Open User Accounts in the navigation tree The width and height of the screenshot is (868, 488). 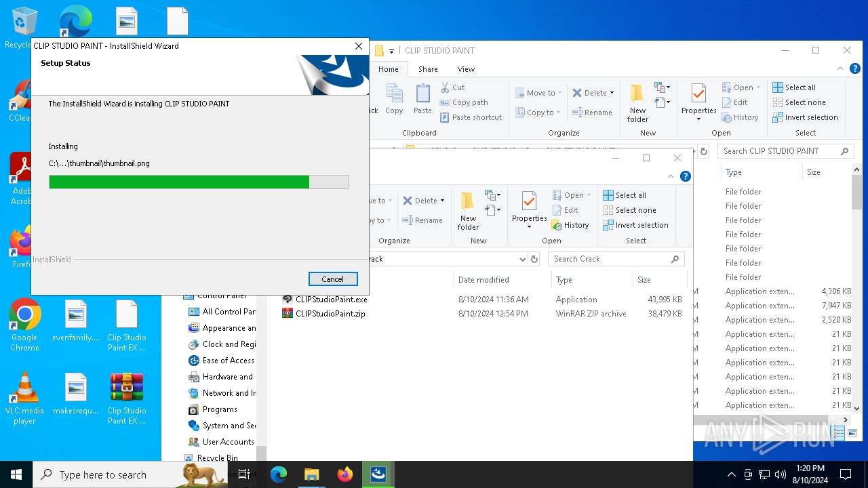(222, 442)
